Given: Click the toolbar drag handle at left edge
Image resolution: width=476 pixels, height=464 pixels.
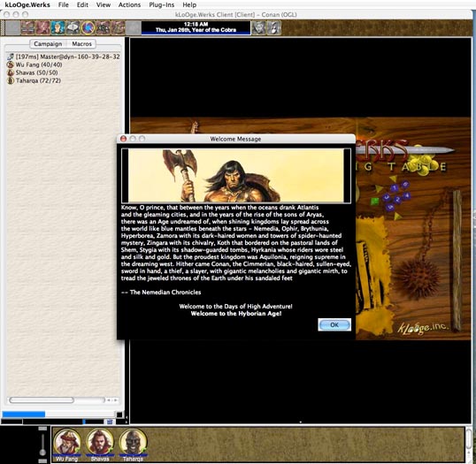Looking at the screenshot, I should 3,28.
